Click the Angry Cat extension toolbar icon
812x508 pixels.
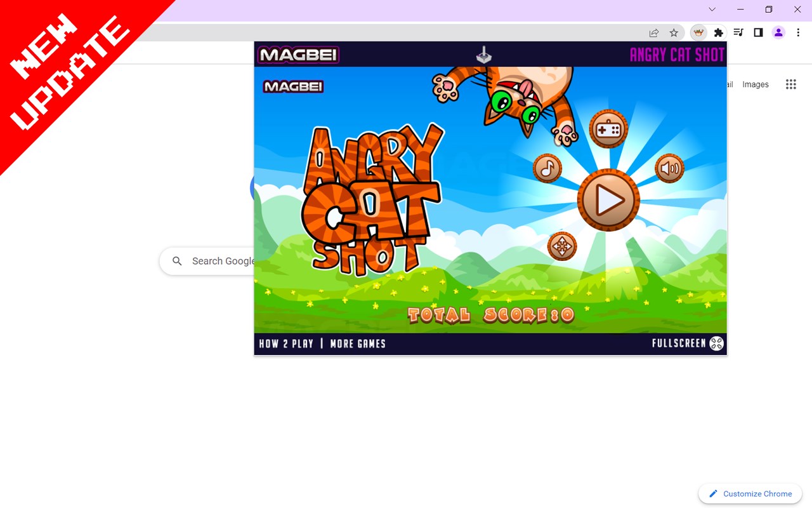coord(698,32)
